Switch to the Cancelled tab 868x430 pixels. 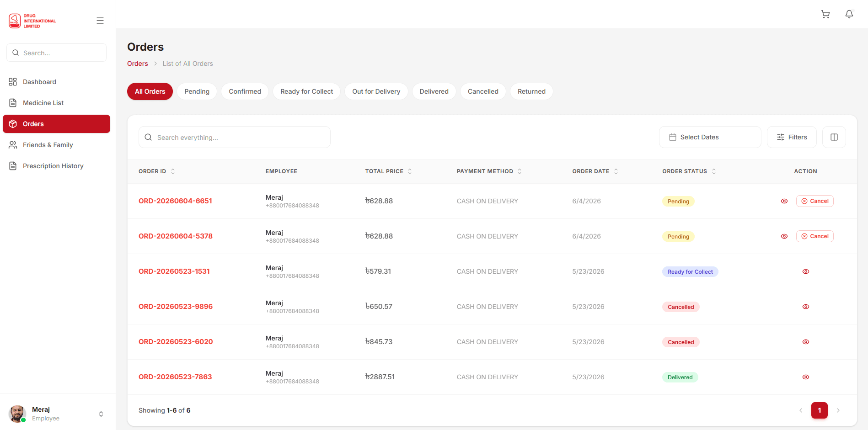(x=483, y=91)
